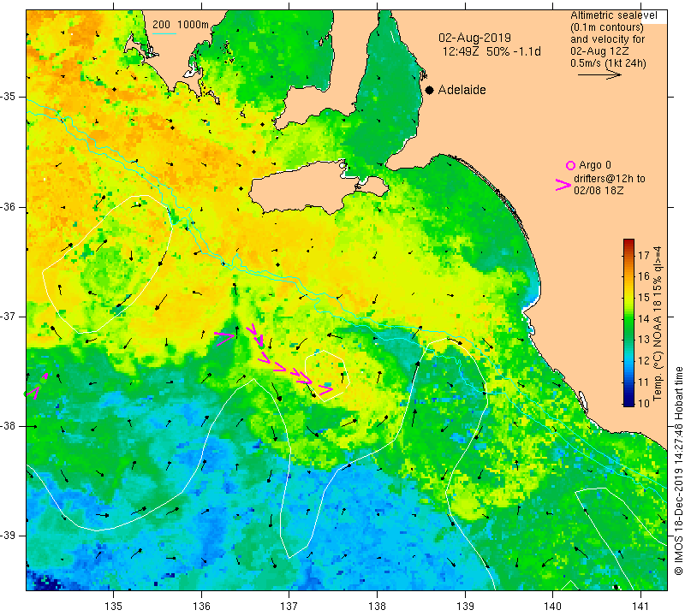Click the 'Altimetric sealevel' legend heading
This screenshot has height=616, width=685.
pyautogui.click(x=613, y=15)
